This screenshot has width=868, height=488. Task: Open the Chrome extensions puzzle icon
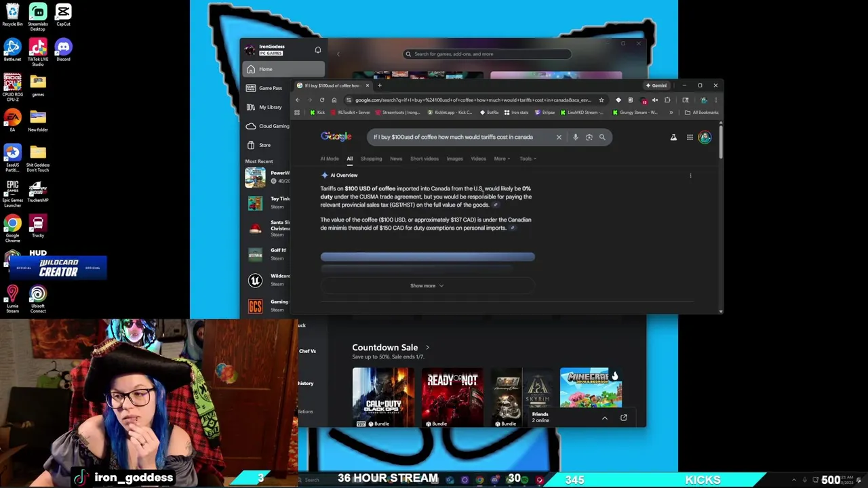point(667,100)
